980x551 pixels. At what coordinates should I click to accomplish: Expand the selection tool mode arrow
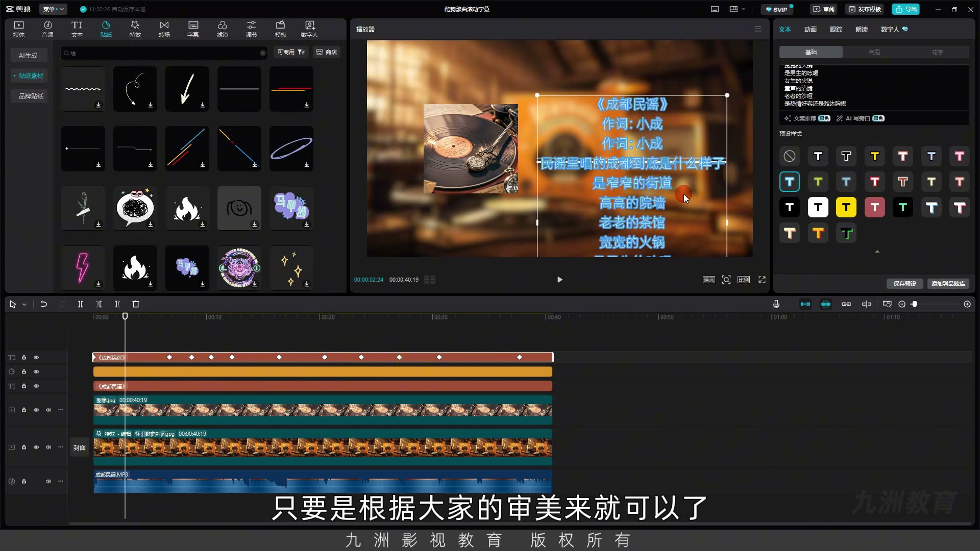tap(24, 305)
